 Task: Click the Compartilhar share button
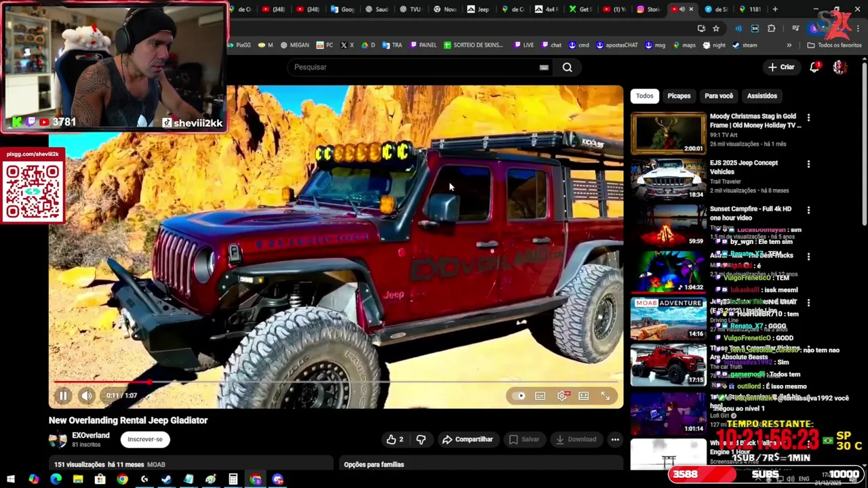click(467, 439)
